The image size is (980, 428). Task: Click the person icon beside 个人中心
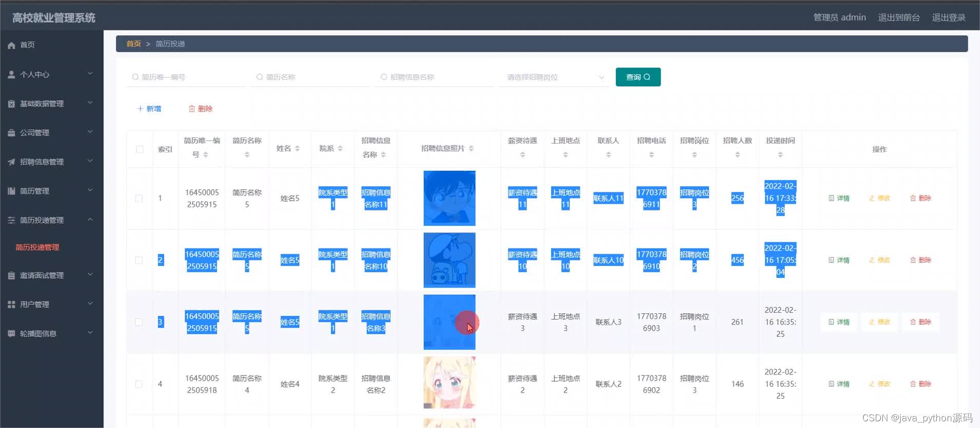click(11, 75)
